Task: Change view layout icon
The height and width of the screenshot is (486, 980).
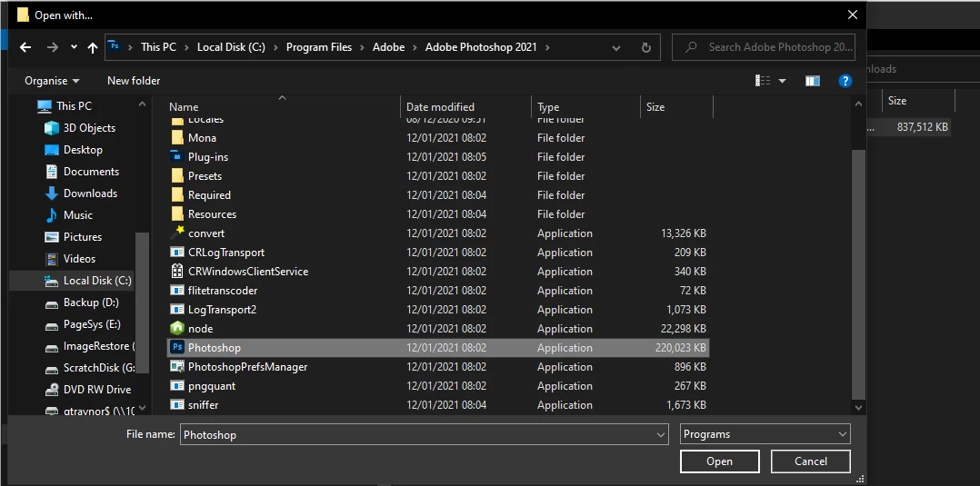Action: pyautogui.click(x=763, y=81)
